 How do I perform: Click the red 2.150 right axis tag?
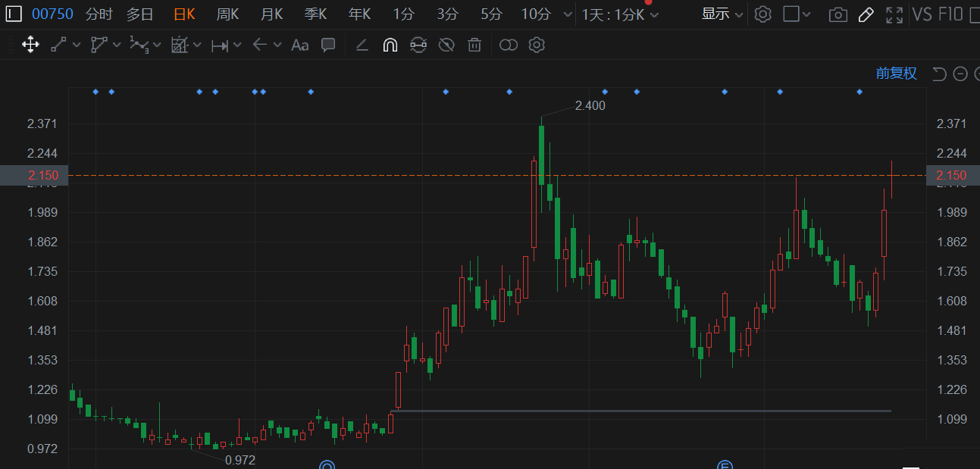click(x=952, y=175)
